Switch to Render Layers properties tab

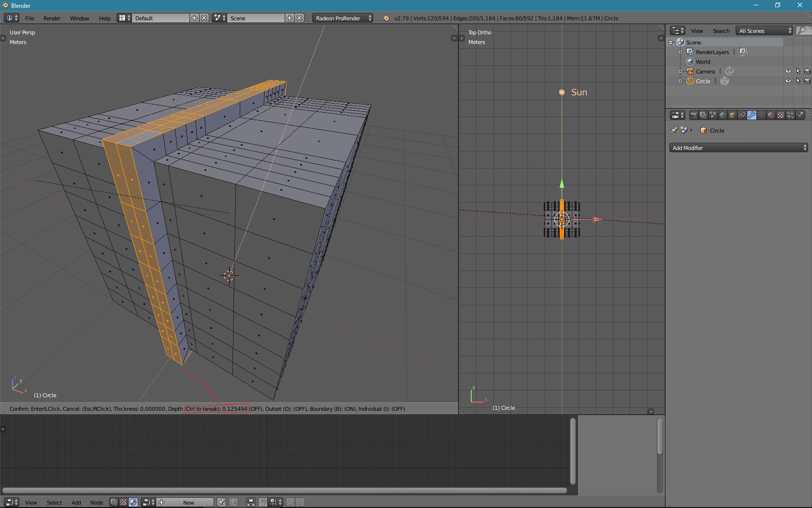(703, 115)
